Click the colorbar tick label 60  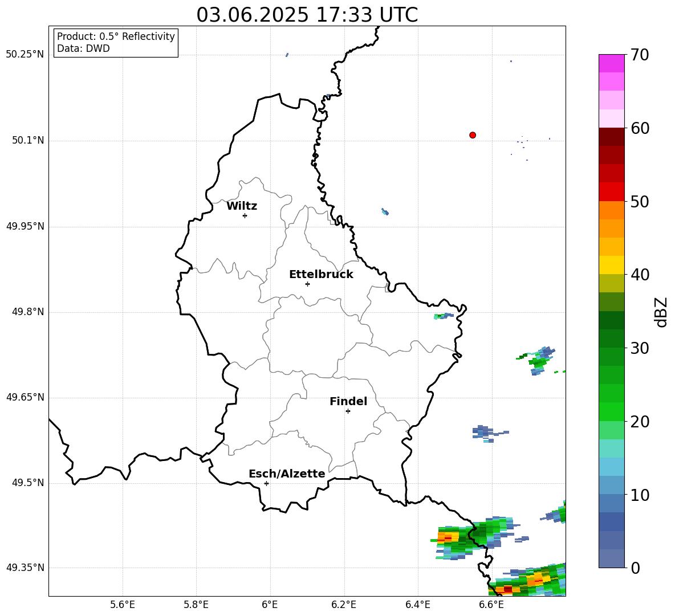[640, 128]
